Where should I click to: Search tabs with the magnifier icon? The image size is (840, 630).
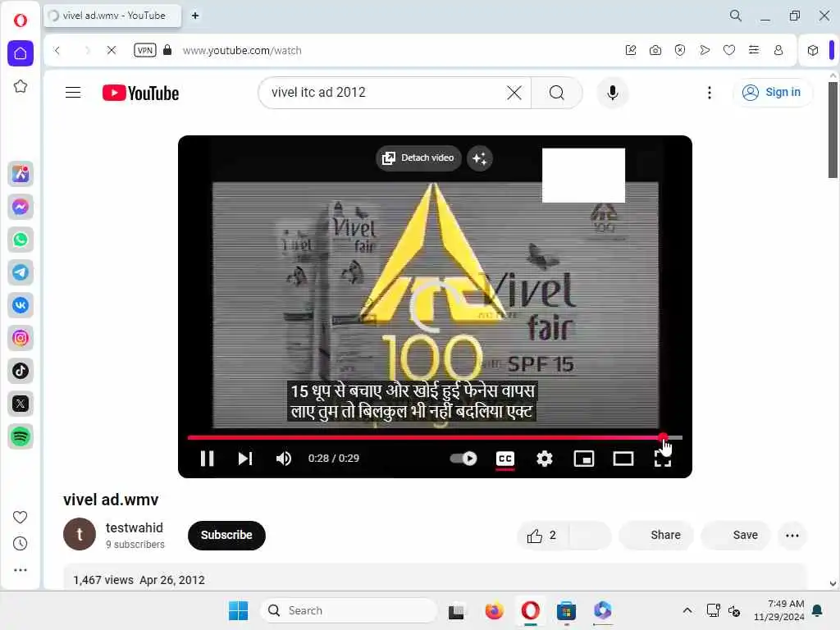point(736,16)
